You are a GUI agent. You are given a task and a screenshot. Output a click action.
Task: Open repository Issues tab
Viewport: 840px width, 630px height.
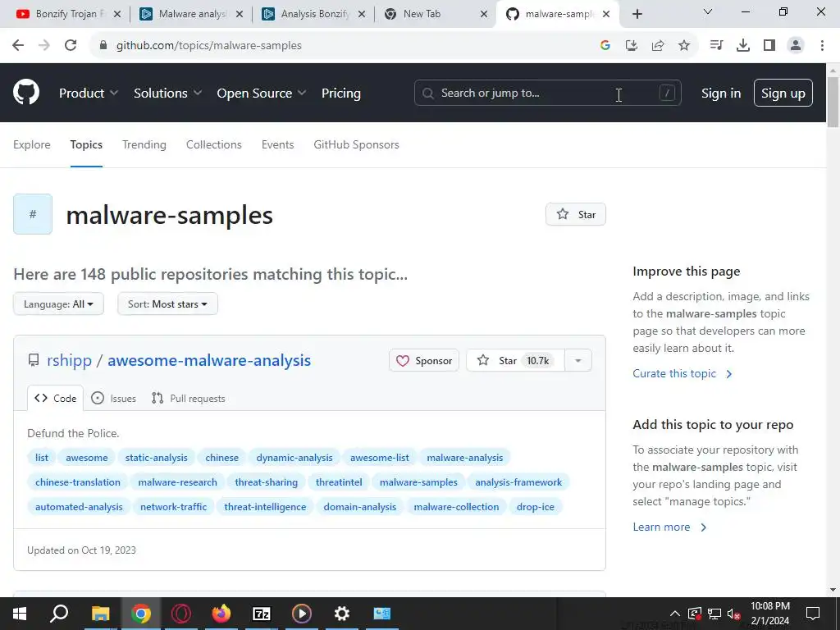pyautogui.click(x=113, y=398)
